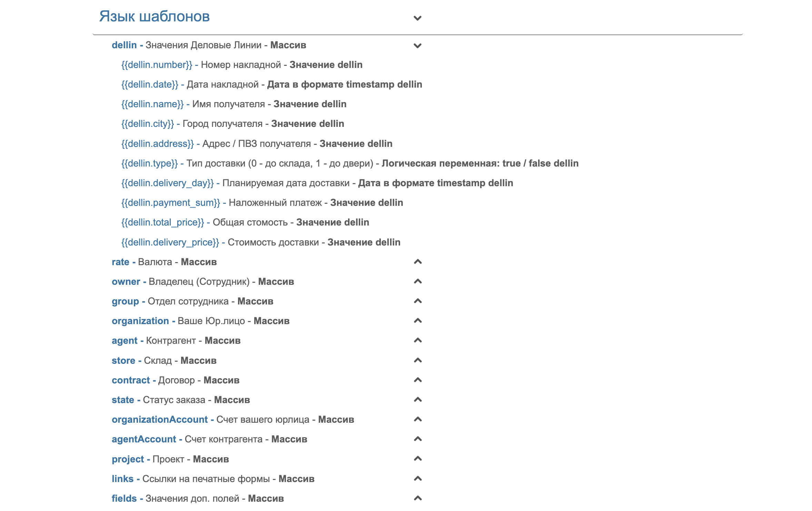Expand the state Статус заказа chevron

(x=417, y=400)
